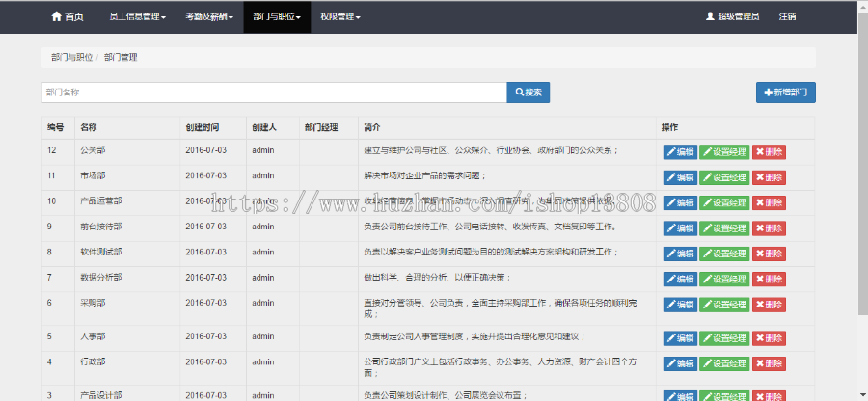
Task: Select the 前台接待部 name cell
Action: coord(127,228)
